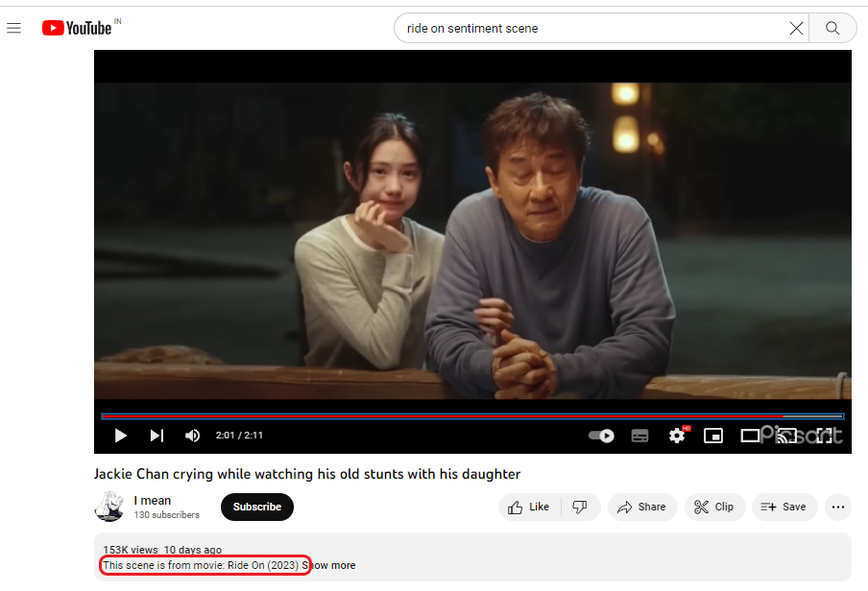The image size is (868, 591).
Task: Play the video
Action: point(121,436)
